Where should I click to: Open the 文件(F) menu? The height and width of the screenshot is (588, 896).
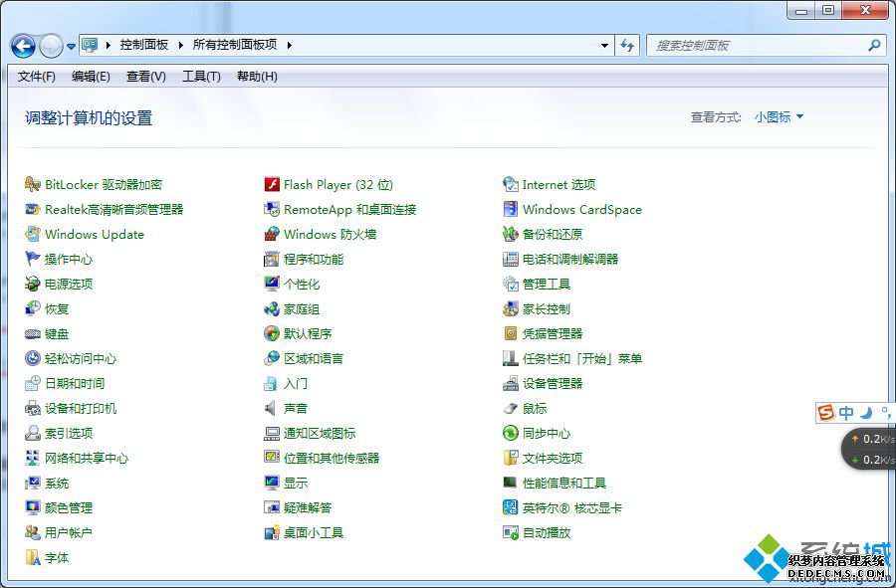[x=37, y=77]
